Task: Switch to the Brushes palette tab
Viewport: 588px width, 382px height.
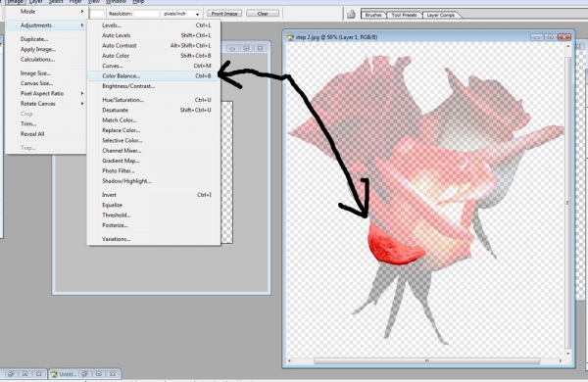Action: [x=373, y=15]
